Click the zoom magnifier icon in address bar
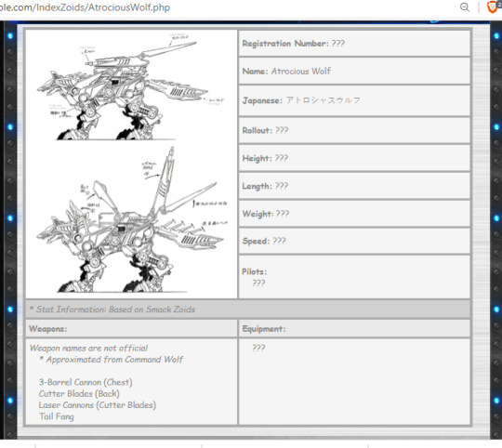The width and height of the screenshot is (502, 448). (465, 7)
